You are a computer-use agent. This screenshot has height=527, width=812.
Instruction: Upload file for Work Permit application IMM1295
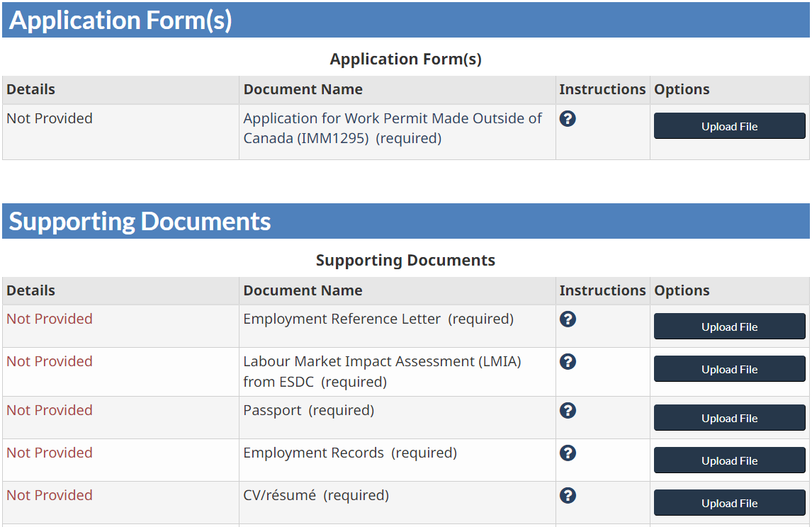[729, 126]
